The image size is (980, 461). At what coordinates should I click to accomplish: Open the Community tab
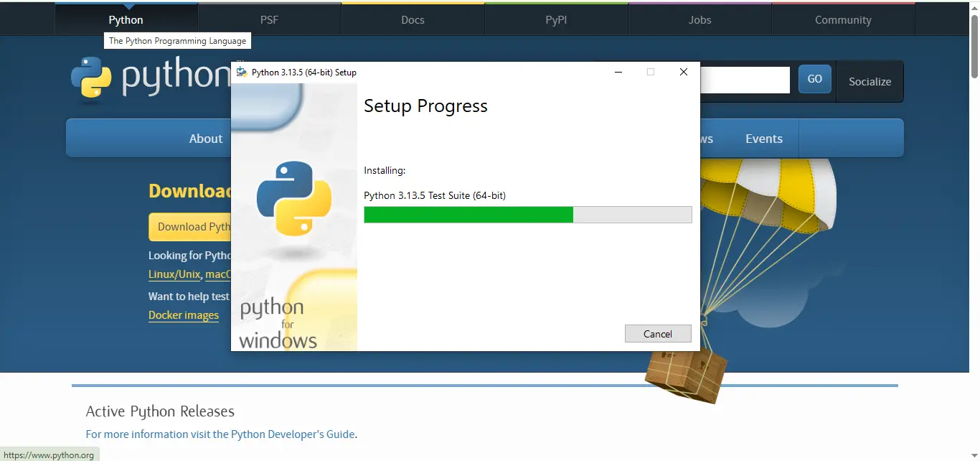tap(843, 19)
